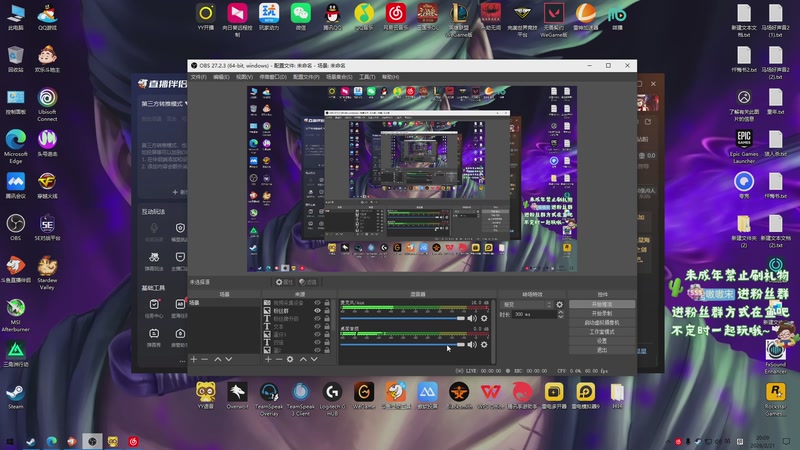Select the 粉丝群 source row
Image resolution: width=800 pixels, height=450 pixels.
(296, 311)
